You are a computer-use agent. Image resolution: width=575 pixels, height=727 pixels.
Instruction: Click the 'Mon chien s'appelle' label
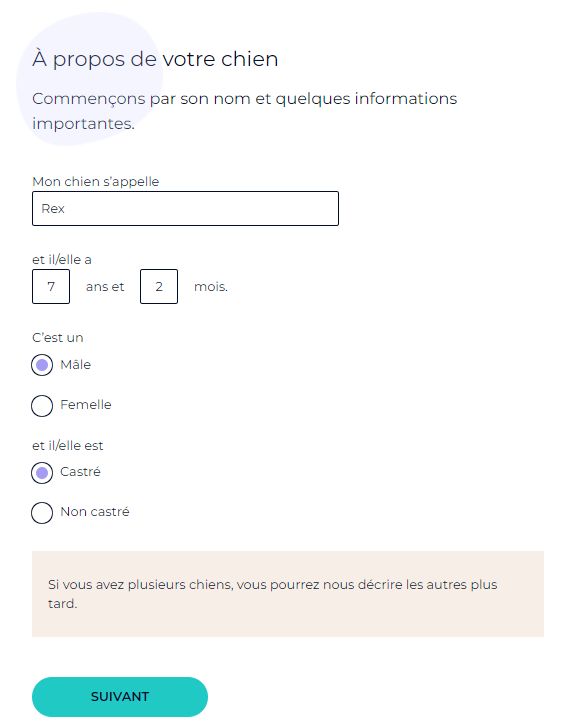(96, 181)
